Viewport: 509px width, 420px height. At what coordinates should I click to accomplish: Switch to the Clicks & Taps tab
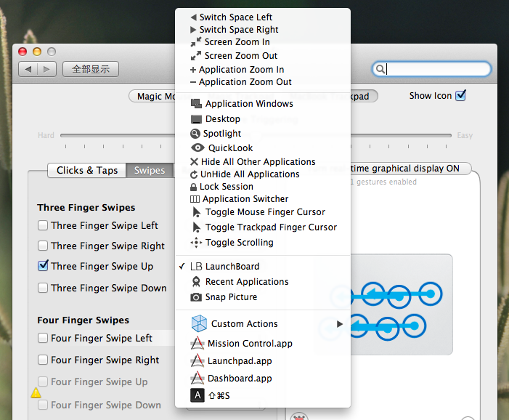[x=87, y=171]
